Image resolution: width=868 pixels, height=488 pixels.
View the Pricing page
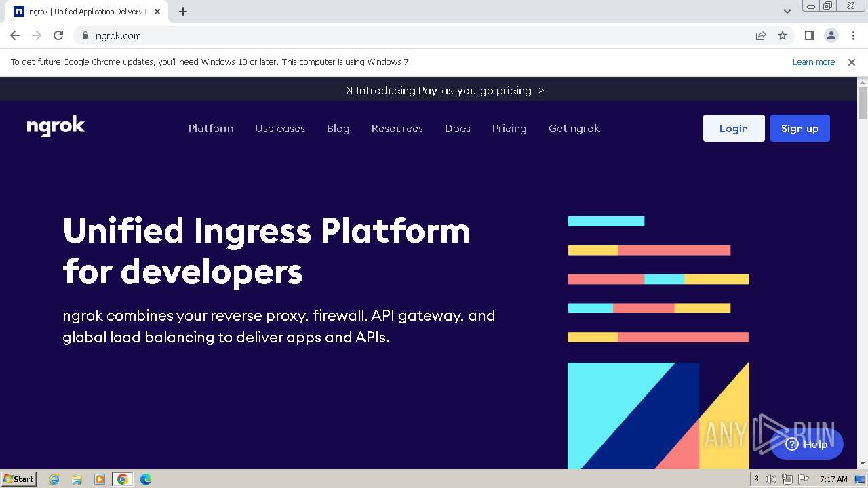(x=509, y=128)
